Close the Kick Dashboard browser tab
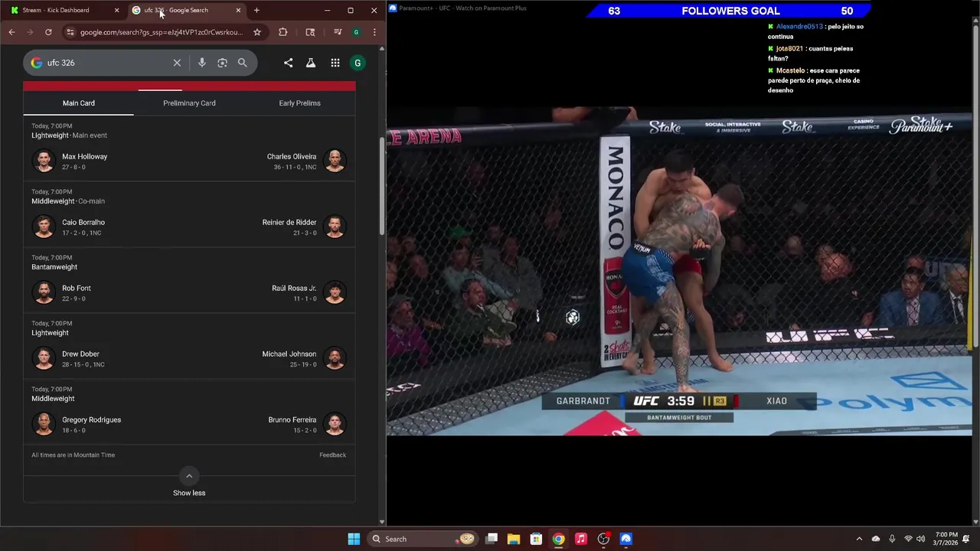Viewport: 980px width, 551px height. click(116, 10)
